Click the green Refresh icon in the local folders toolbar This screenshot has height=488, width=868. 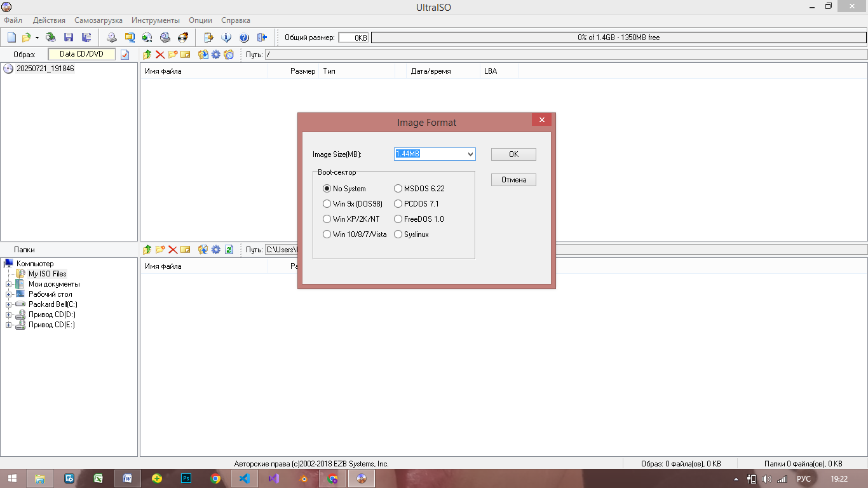pyautogui.click(x=229, y=250)
